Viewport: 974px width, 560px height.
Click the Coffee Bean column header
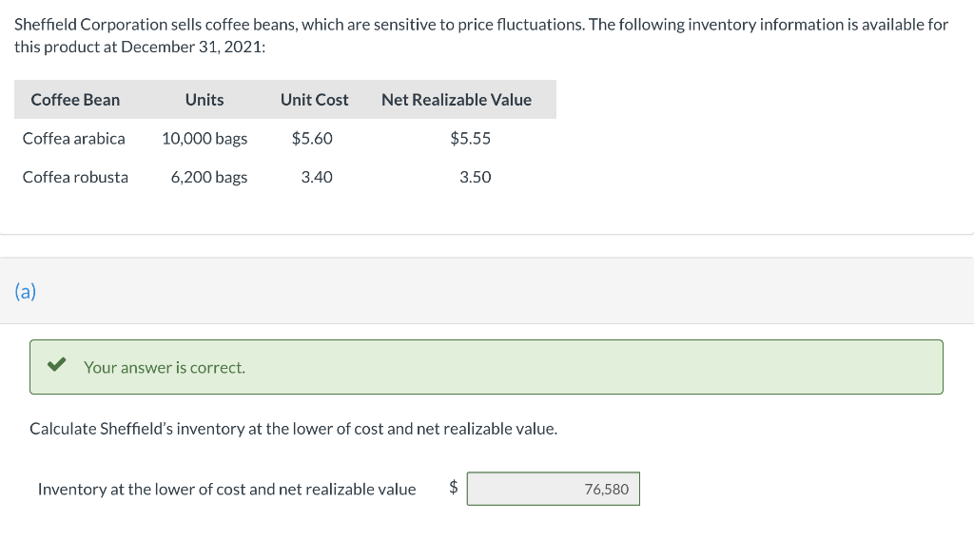pos(75,100)
